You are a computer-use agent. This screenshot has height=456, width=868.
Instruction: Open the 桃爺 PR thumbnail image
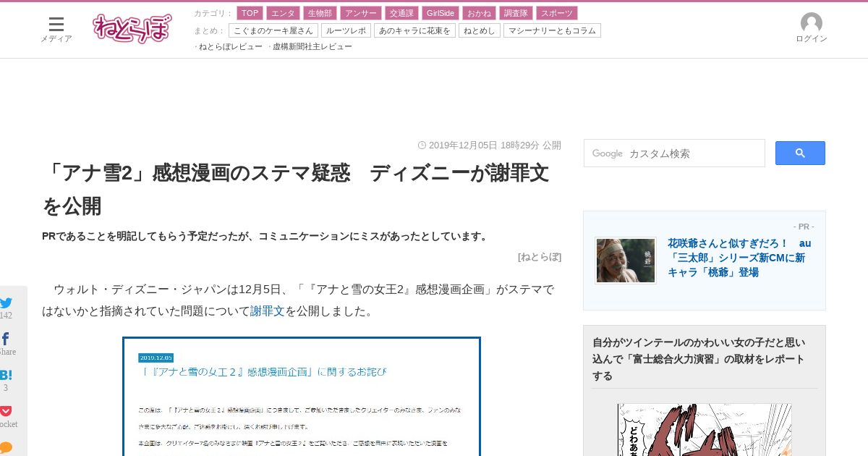point(626,261)
